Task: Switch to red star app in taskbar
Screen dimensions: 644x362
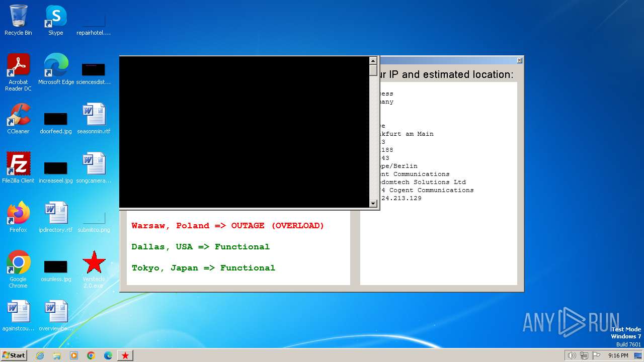Action: tap(125, 355)
